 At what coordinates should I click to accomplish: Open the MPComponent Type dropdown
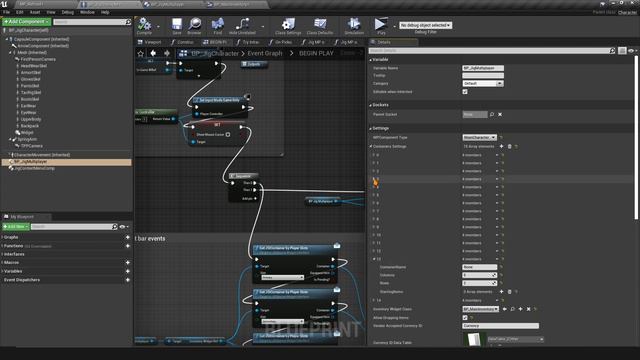(480, 138)
